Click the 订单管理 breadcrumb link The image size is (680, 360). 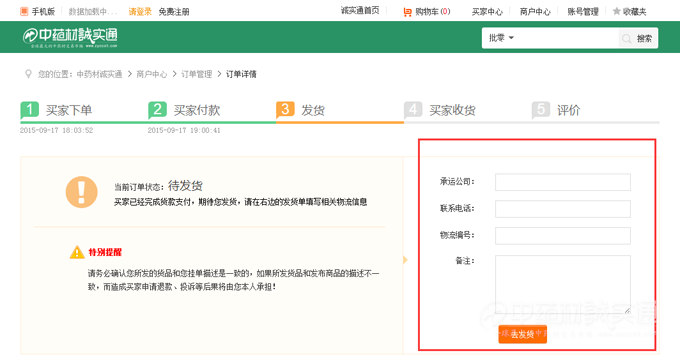pos(196,74)
